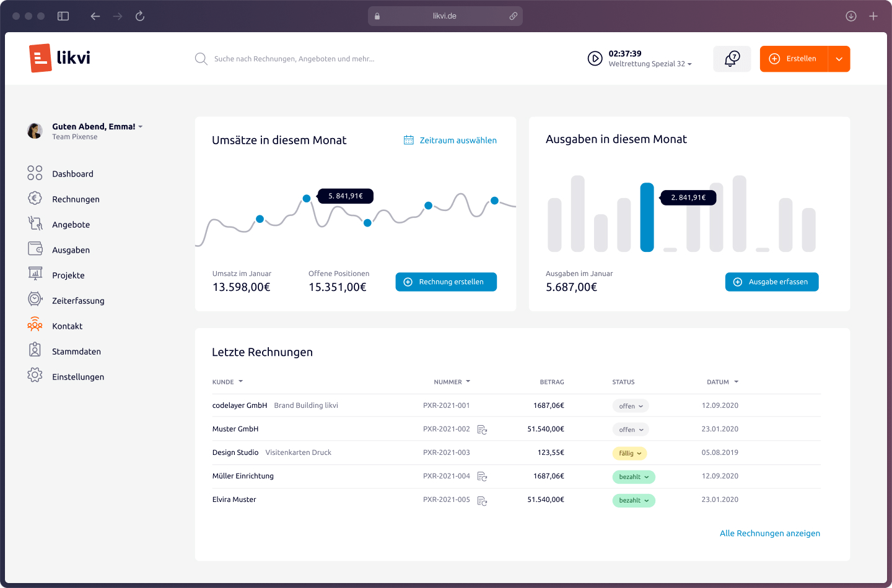Click the Einstellungen gear icon
The width and height of the screenshot is (892, 588).
click(x=35, y=376)
